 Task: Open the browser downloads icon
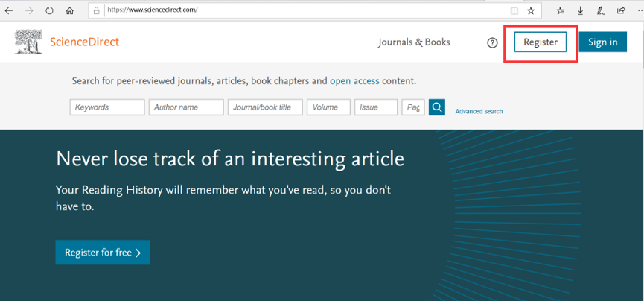(581, 11)
